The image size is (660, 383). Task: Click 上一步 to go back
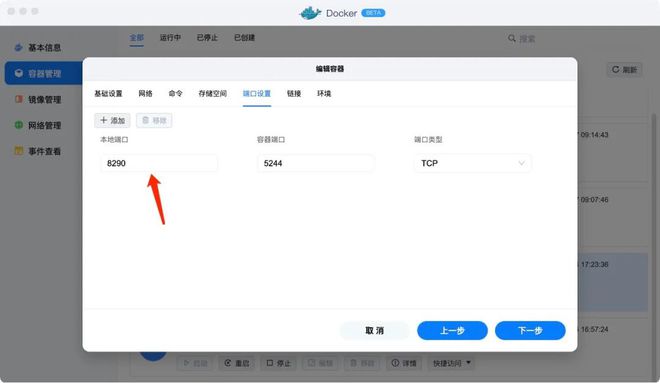click(452, 330)
